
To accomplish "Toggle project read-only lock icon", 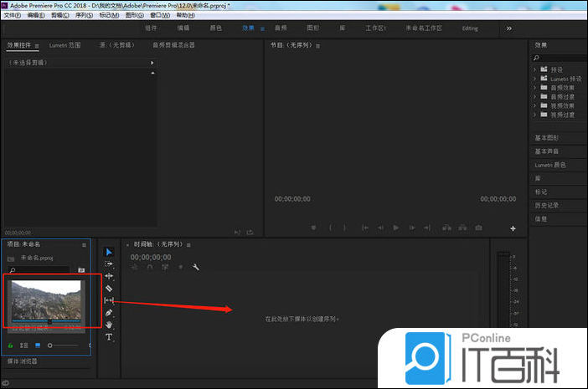I will [11, 345].
